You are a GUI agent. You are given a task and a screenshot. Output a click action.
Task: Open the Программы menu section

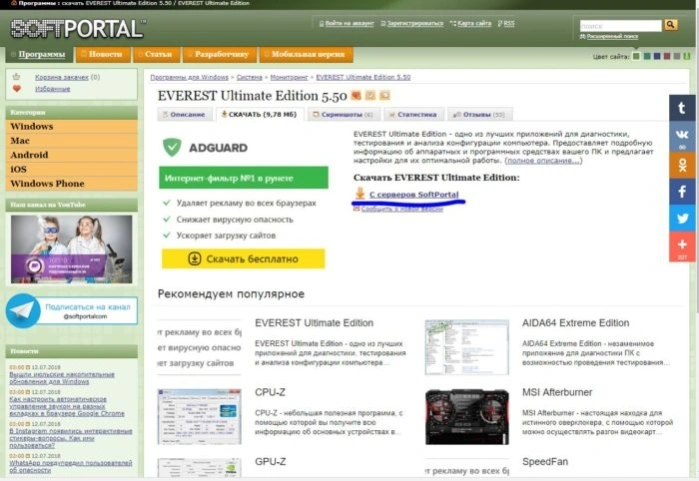pos(40,54)
